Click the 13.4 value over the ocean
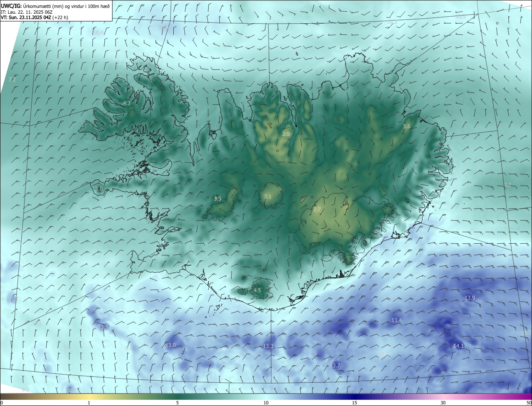Screen dimensions: 532x406 click(x=397, y=320)
